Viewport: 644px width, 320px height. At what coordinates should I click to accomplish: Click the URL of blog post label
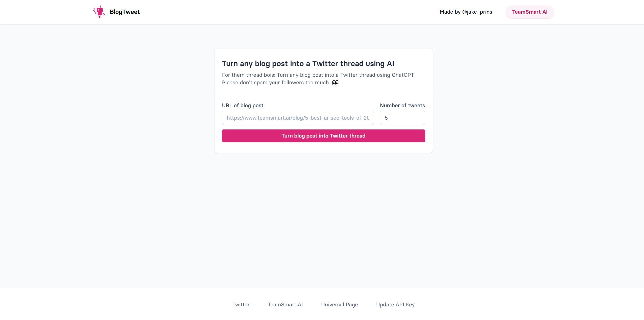pyautogui.click(x=242, y=105)
